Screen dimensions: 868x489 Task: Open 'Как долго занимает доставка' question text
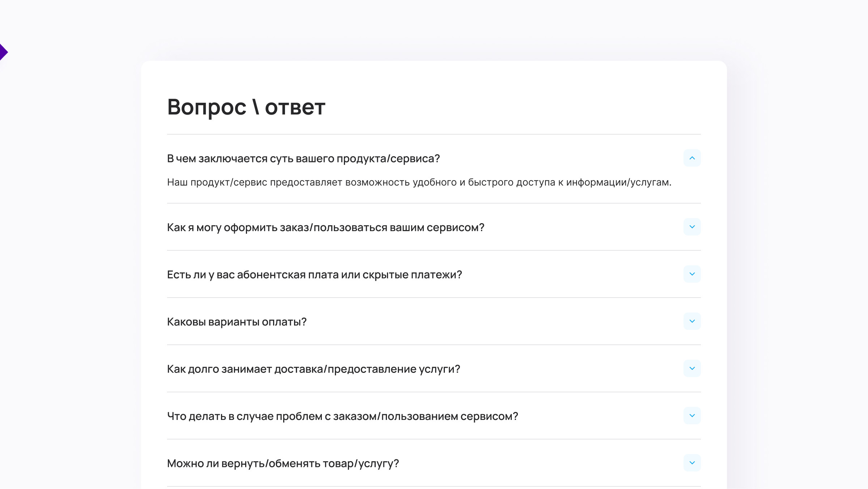313,369
